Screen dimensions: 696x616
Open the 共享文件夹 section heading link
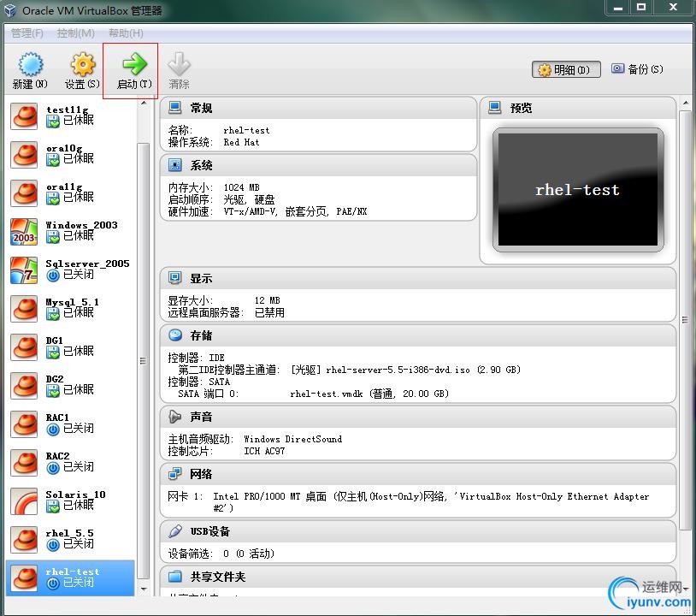tap(217, 577)
